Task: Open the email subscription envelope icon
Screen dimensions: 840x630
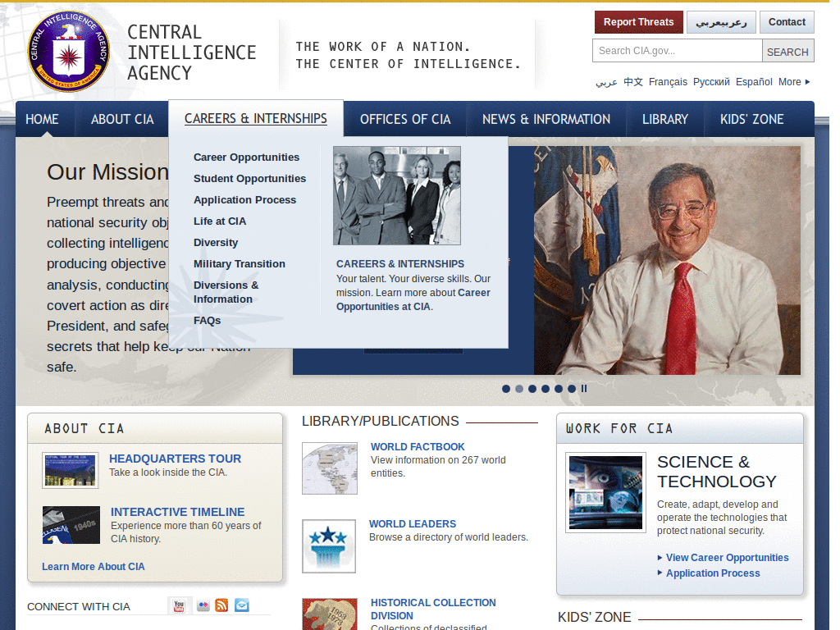Action: [242, 605]
